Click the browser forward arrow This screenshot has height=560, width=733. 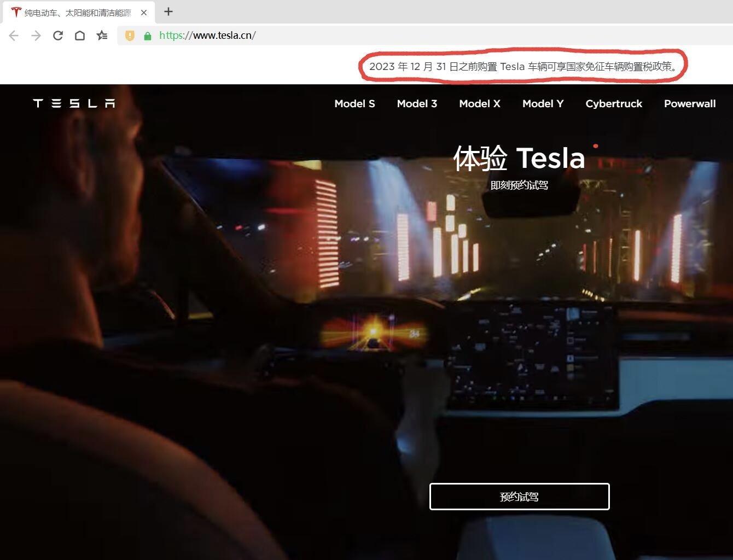pyautogui.click(x=36, y=36)
